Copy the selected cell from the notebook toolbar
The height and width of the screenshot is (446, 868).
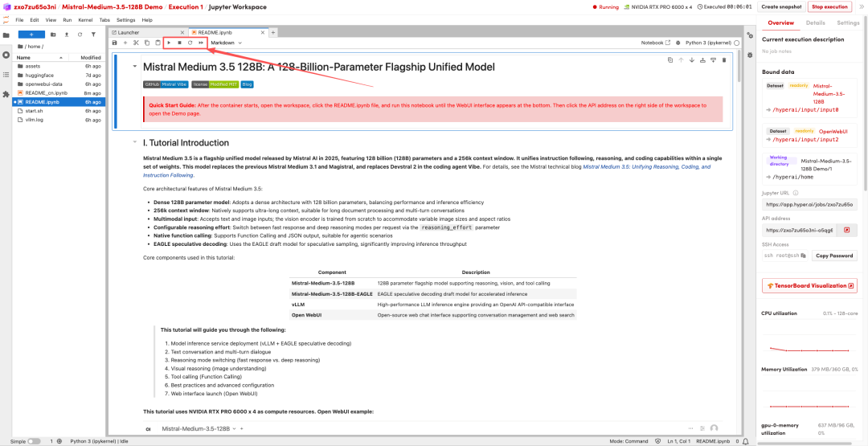(x=147, y=43)
